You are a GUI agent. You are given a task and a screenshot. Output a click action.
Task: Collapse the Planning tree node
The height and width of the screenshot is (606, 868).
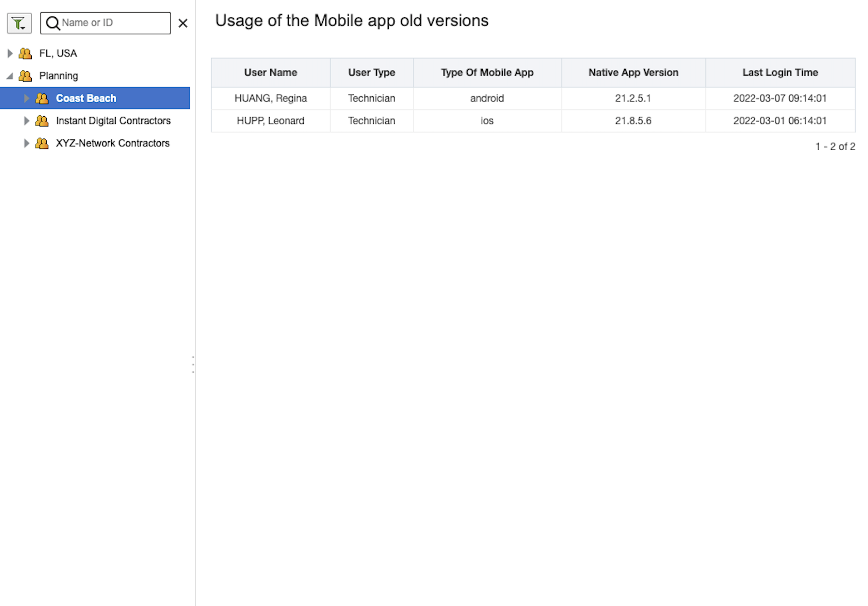pos(10,76)
